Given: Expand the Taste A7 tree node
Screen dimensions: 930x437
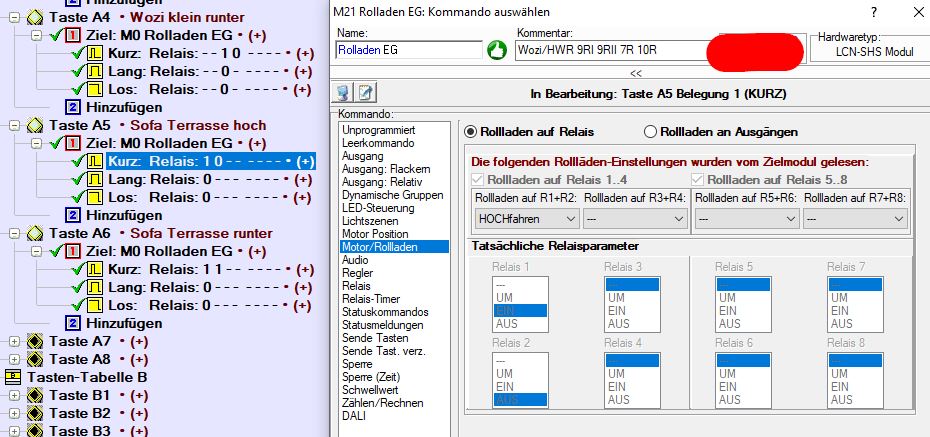Looking at the screenshot, I should tap(13, 342).
